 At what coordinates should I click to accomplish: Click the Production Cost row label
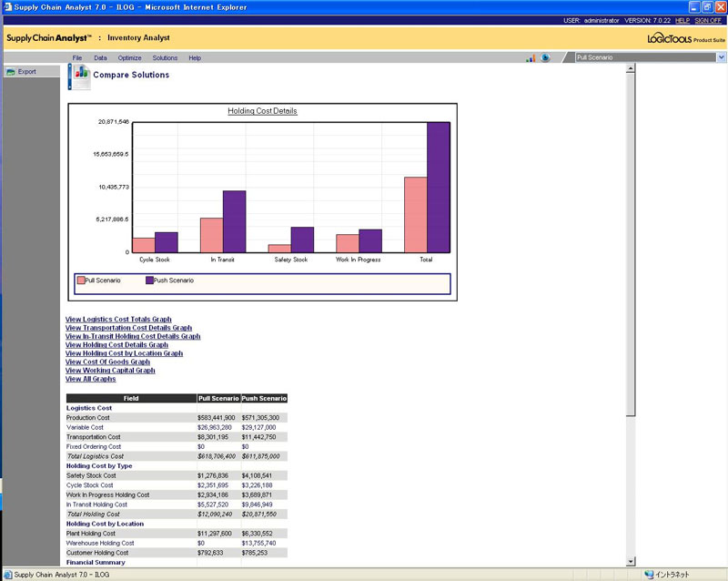[88, 418]
